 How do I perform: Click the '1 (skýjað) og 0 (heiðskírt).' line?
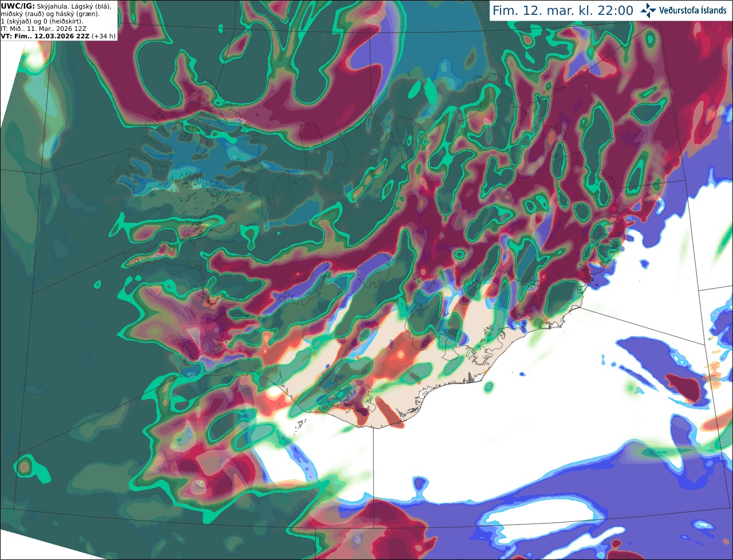[x=42, y=21]
